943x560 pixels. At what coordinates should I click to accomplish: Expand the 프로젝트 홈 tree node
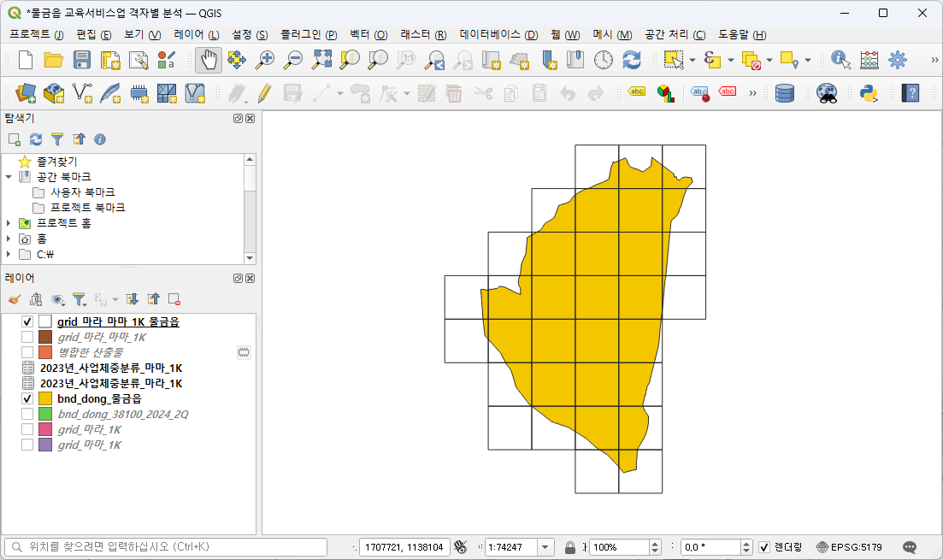point(9,223)
